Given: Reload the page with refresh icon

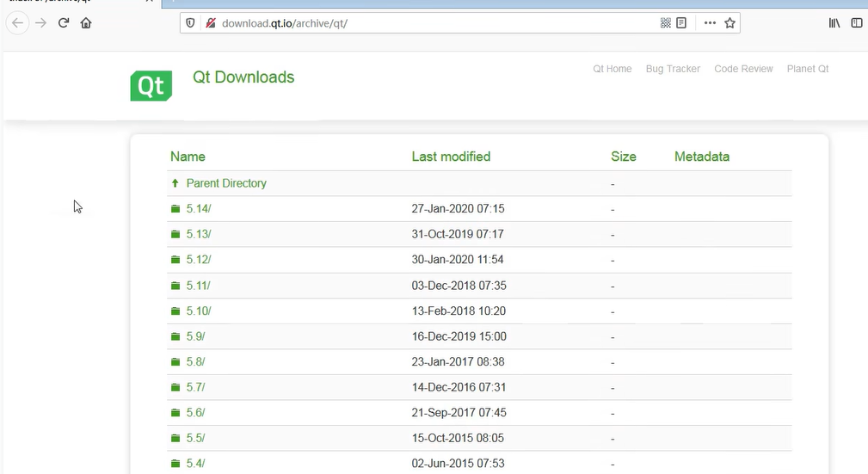Looking at the screenshot, I should pos(64,22).
